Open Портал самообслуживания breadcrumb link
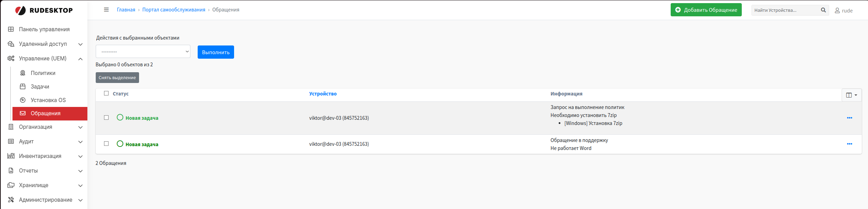The width and height of the screenshot is (868, 209). pyautogui.click(x=174, y=10)
